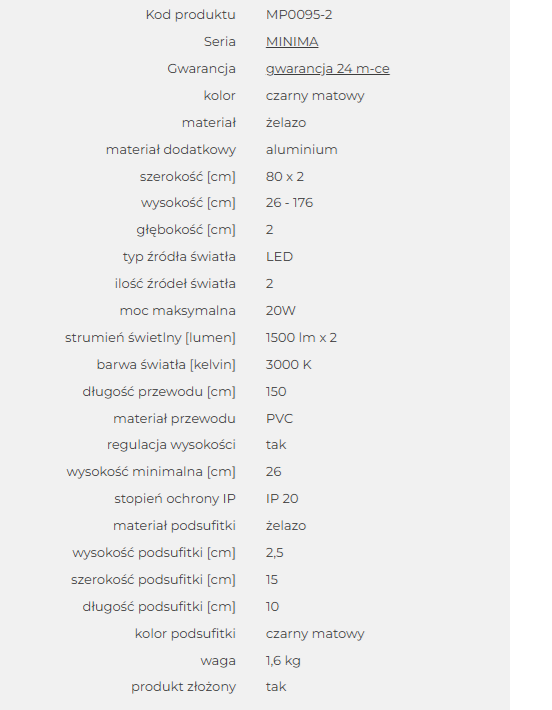Click the czarny matowy kolor value
552x710 pixels.
pyautogui.click(x=315, y=96)
